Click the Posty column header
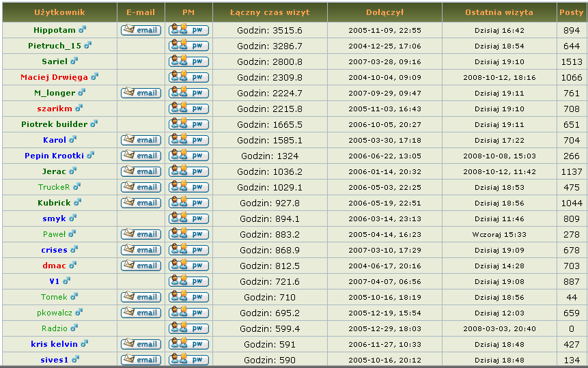Image resolution: width=588 pixels, height=368 pixels. (x=571, y=12)
